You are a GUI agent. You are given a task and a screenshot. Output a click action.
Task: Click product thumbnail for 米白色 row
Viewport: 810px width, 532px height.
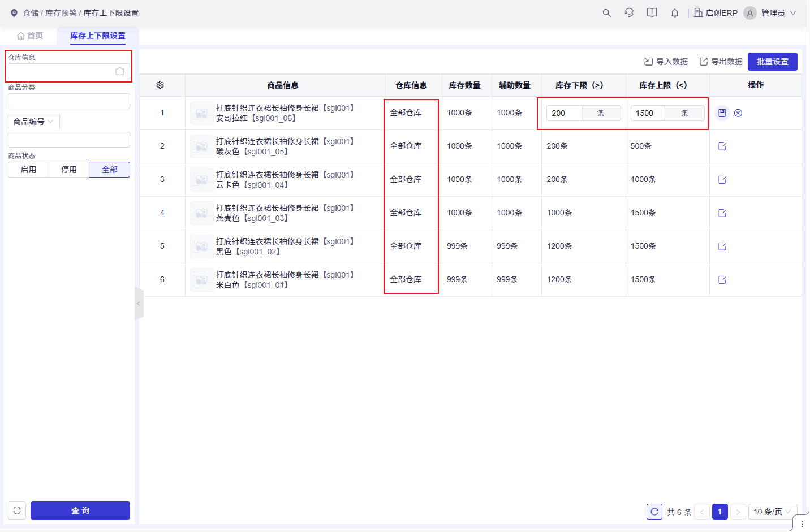coord(201,280)
